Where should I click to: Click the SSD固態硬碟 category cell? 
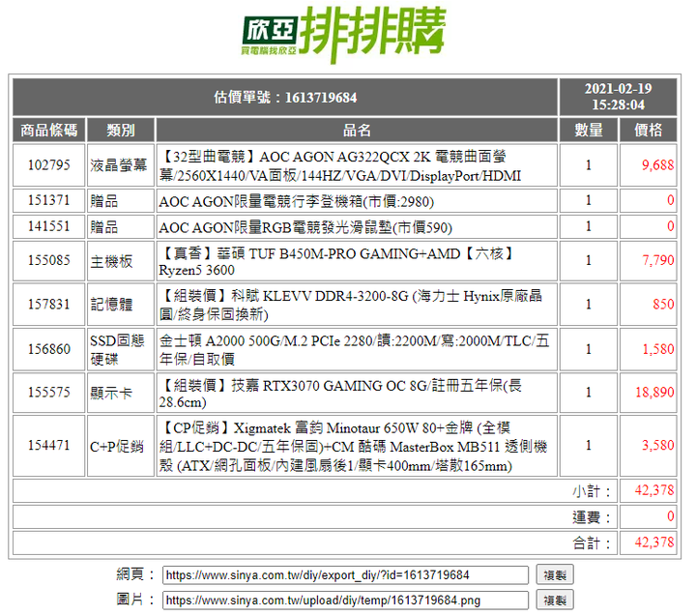[x=121, y=349]
